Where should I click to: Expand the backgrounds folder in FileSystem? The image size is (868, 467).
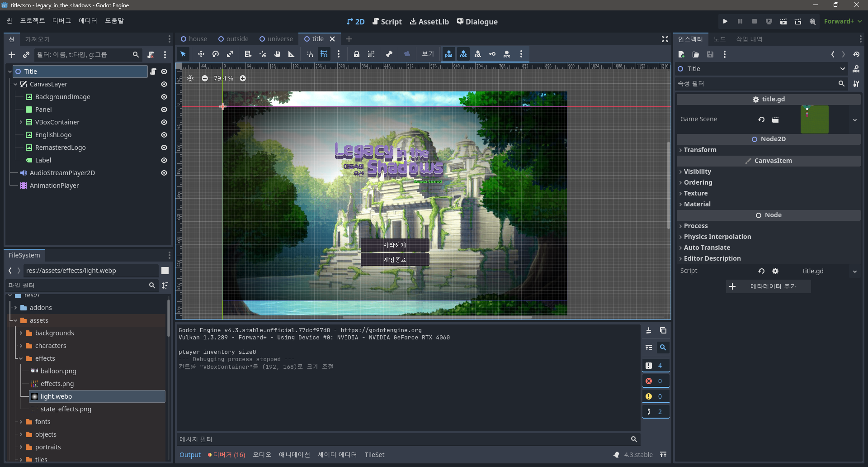[21, 333]
